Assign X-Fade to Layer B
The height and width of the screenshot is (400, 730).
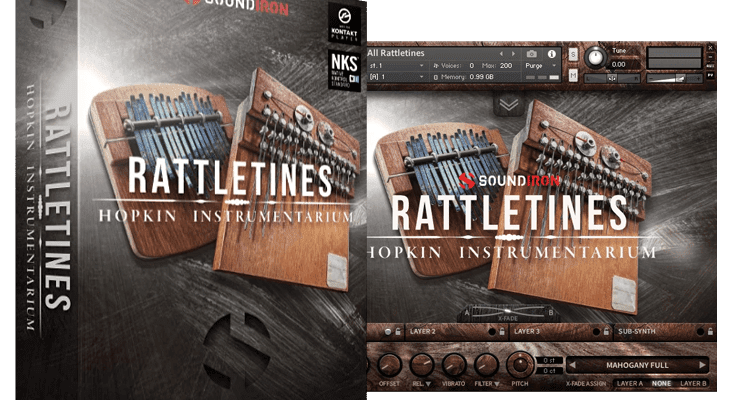[x=694, y=383]
